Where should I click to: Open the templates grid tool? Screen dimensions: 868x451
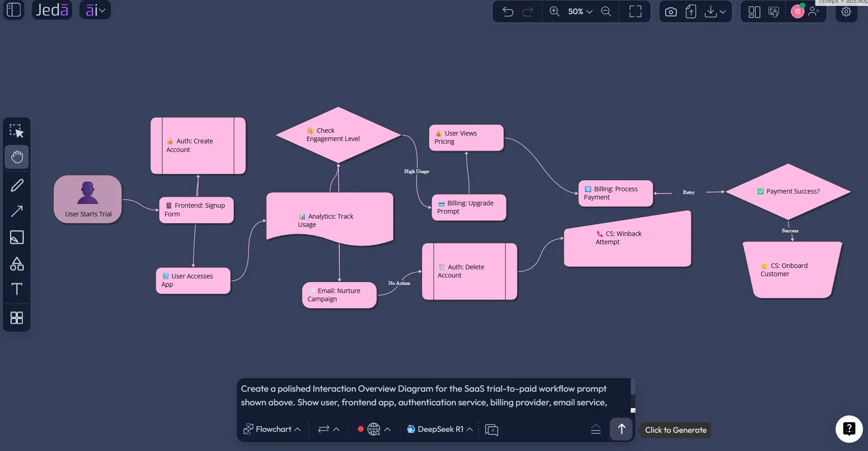point(17,318)
